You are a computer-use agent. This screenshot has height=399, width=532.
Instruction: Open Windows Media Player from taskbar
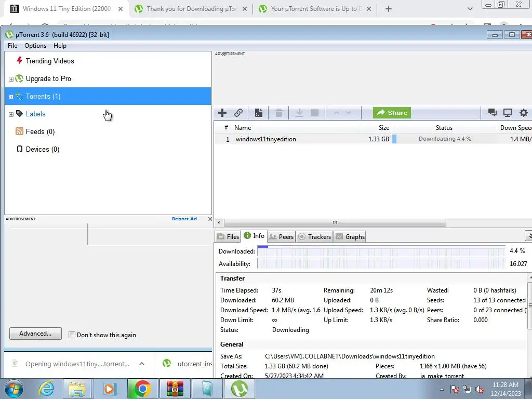(110, 389)
